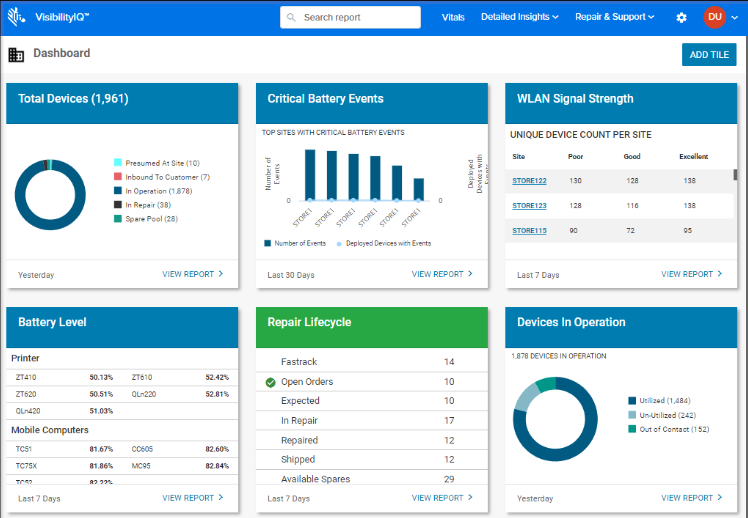The image size is (748, 518).
Task: Toggle the Number of Events legend item
Action: (295, 243)
